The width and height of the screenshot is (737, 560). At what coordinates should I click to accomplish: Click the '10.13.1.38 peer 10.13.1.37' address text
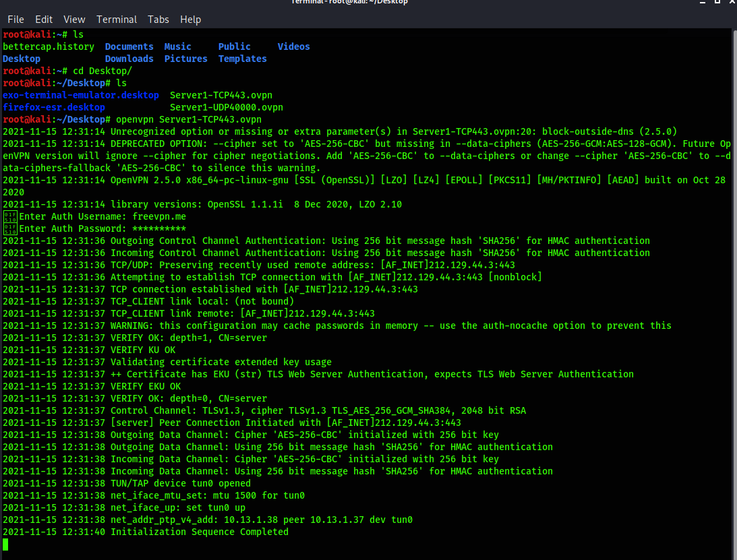coord(294,520)
